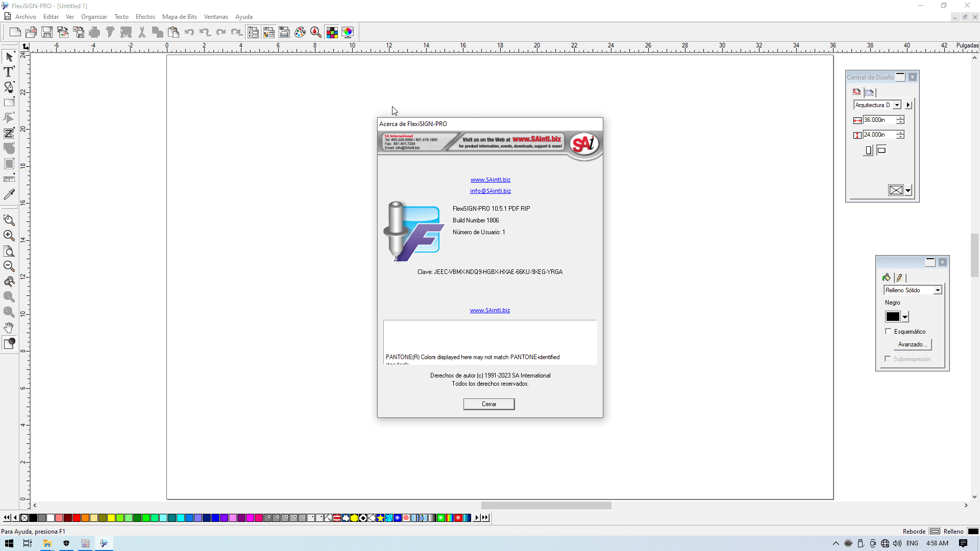Viewport: 980px width, 551px height.
Task: Select the Text tool in left toolbar
Action: (x=9, y=72)
